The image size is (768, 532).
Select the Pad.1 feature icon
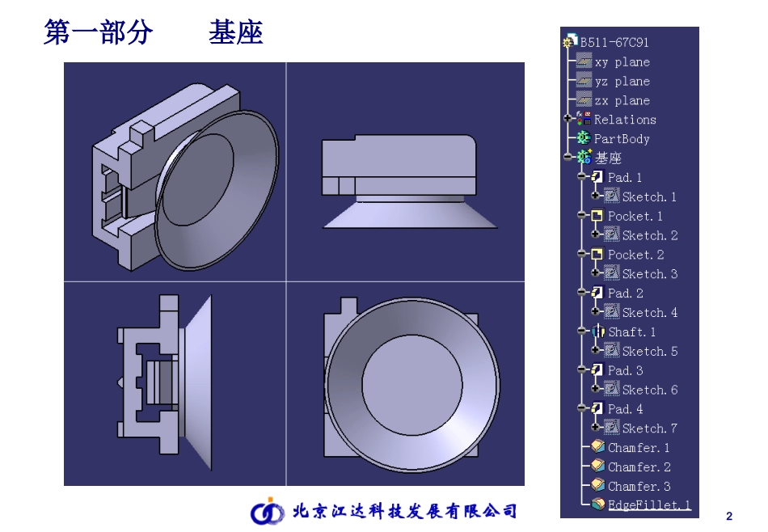coord(597,176)
